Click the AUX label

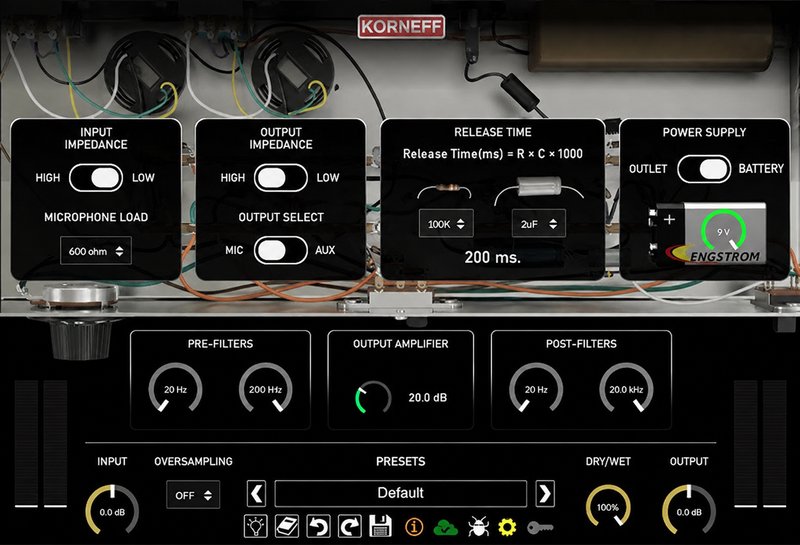(x=325, y=250)
